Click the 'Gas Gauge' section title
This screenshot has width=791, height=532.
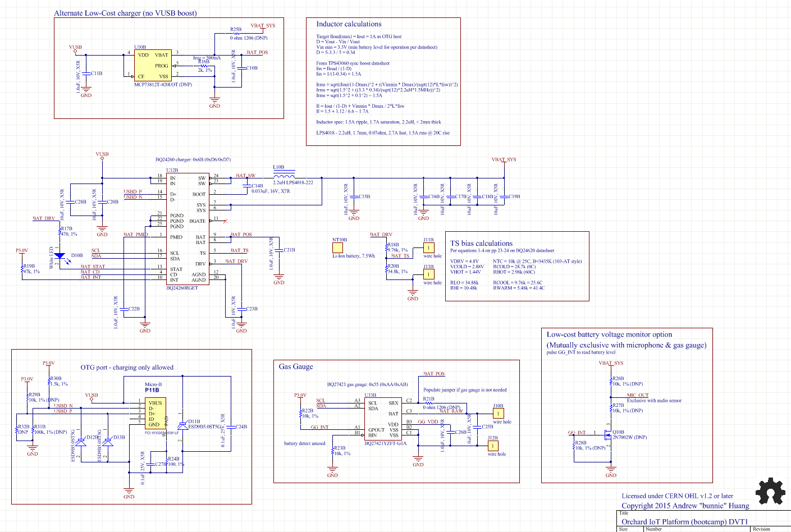click(296, 366)
